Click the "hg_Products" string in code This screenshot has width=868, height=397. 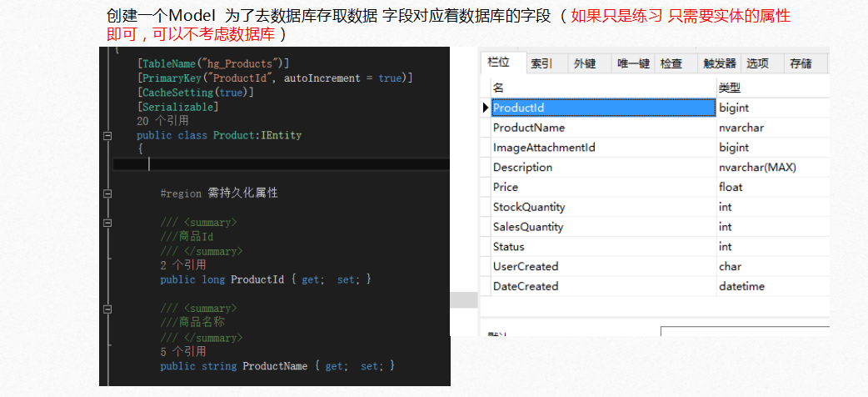point(242,63)
